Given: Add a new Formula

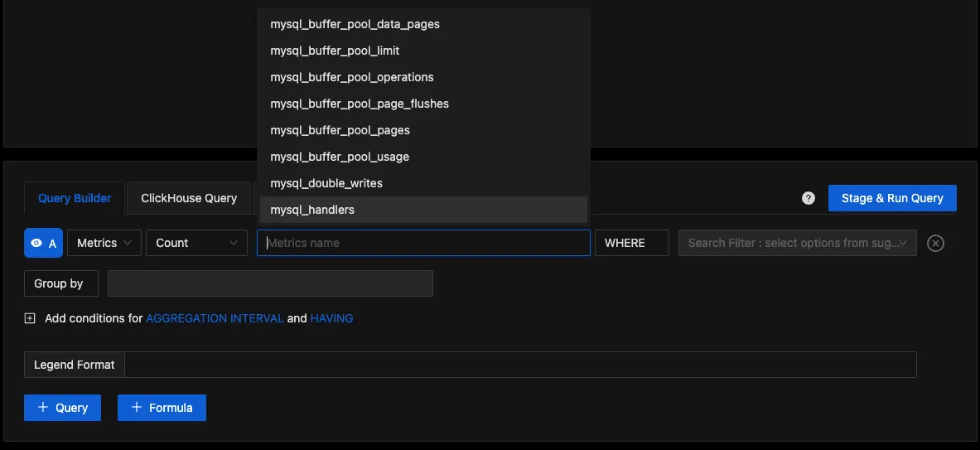Looking at the screenshot, I should [x=162, y=408].
